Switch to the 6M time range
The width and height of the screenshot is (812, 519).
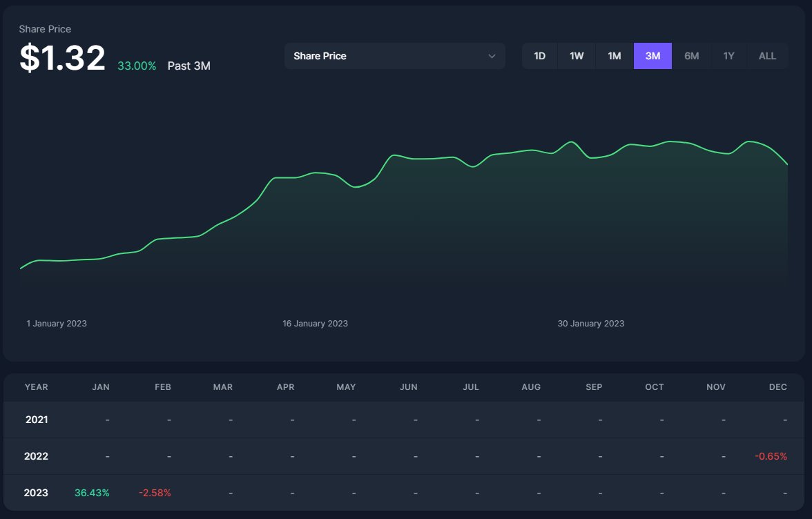tap(691, 56)
